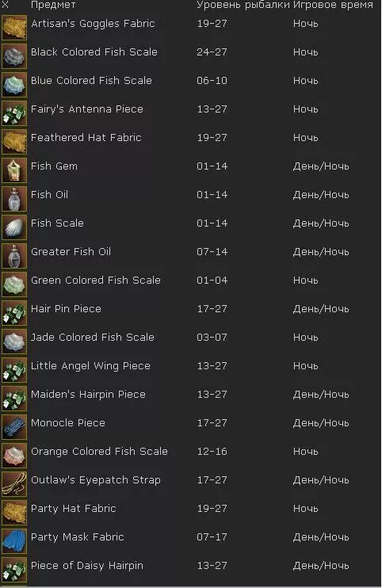The image size is (382, 588).
Task: Select the Piece of Daisy Hairpin row
Action: (191, 566)
